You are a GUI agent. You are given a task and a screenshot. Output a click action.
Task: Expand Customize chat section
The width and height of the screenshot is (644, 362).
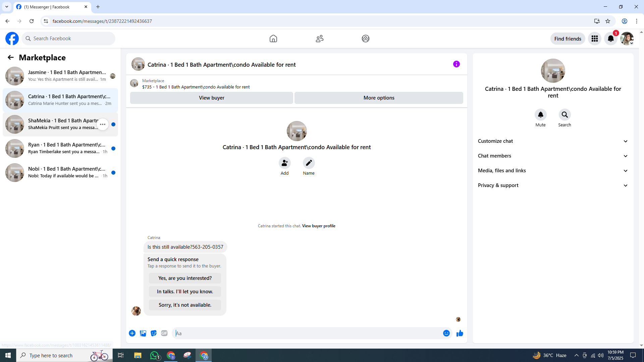point(553,141)
